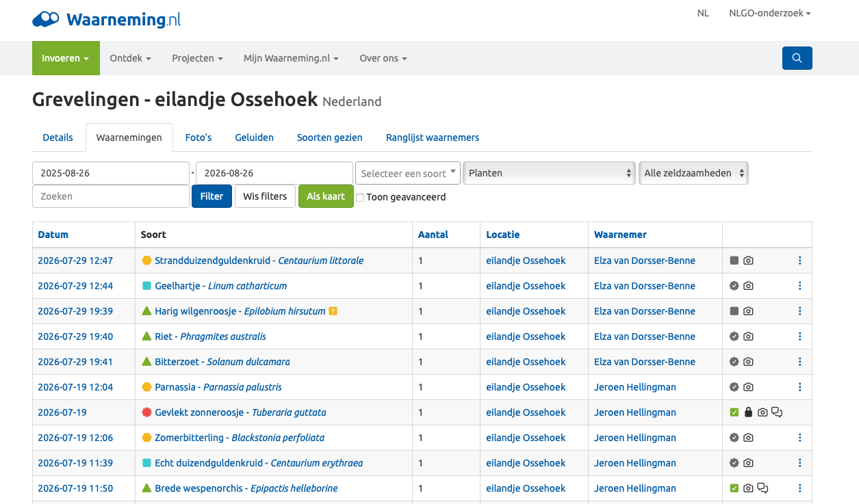Click camera icon in Parnassia row
859x504 pixels.
click(x=748, y=387)
